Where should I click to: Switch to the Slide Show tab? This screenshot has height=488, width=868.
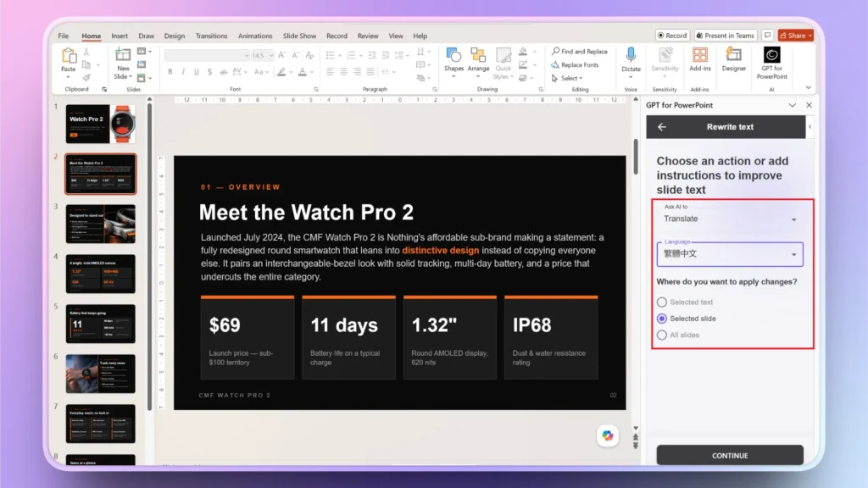coord(299,36)
